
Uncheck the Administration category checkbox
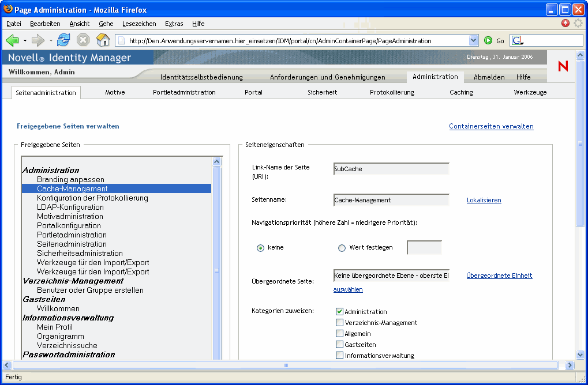pyautogui.click(x=340, y=312)
